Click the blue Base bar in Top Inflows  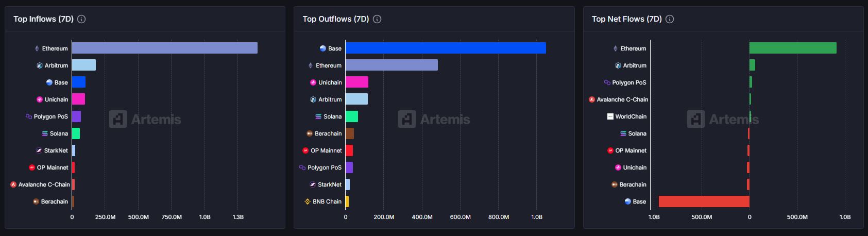click(x=79, y=82)
